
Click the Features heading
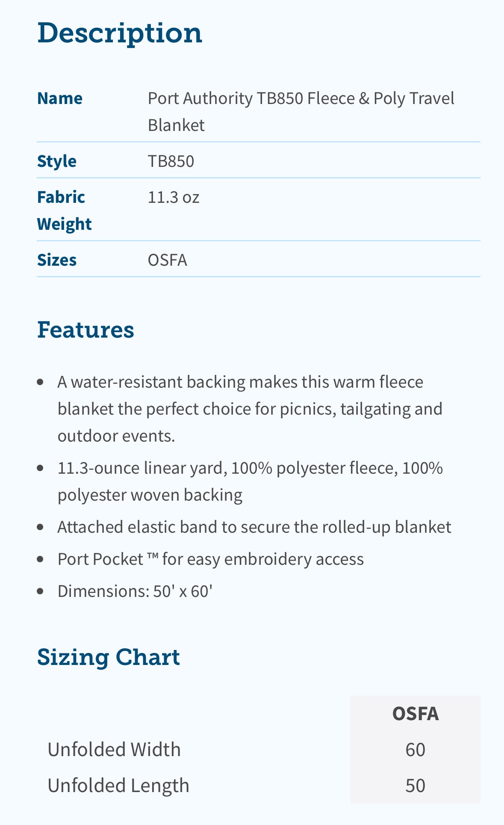click(86, 330)
